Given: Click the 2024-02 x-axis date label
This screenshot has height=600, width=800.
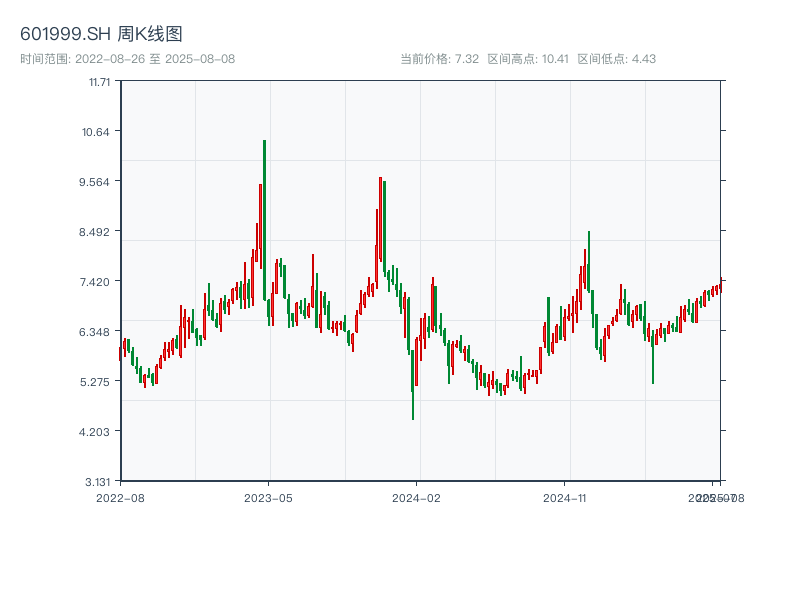Looking at the screenshot, I should (416, 497).
